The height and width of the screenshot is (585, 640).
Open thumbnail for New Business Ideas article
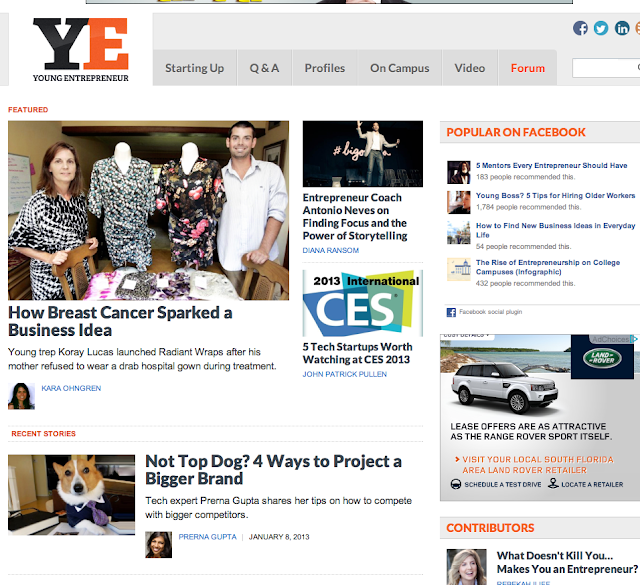coord(458,233)
